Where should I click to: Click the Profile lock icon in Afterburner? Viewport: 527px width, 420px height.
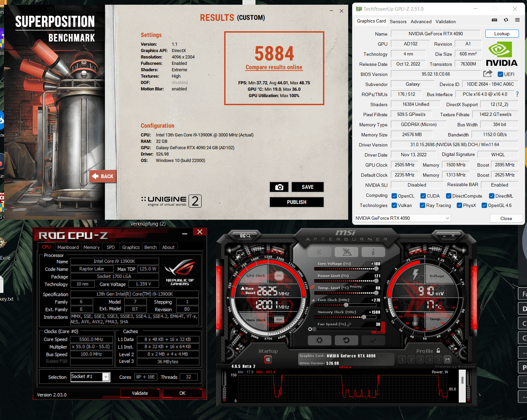[438, 350]
